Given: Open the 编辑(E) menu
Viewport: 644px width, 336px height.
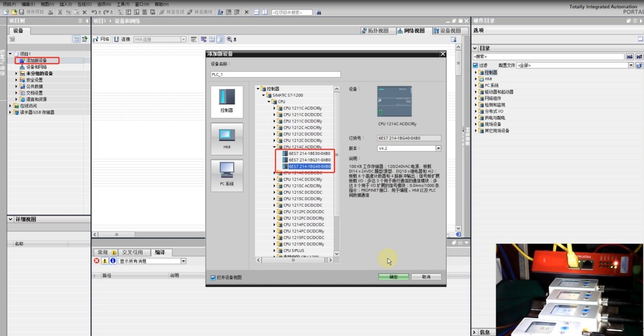Looking at the screenshot, I should point(28,4).
